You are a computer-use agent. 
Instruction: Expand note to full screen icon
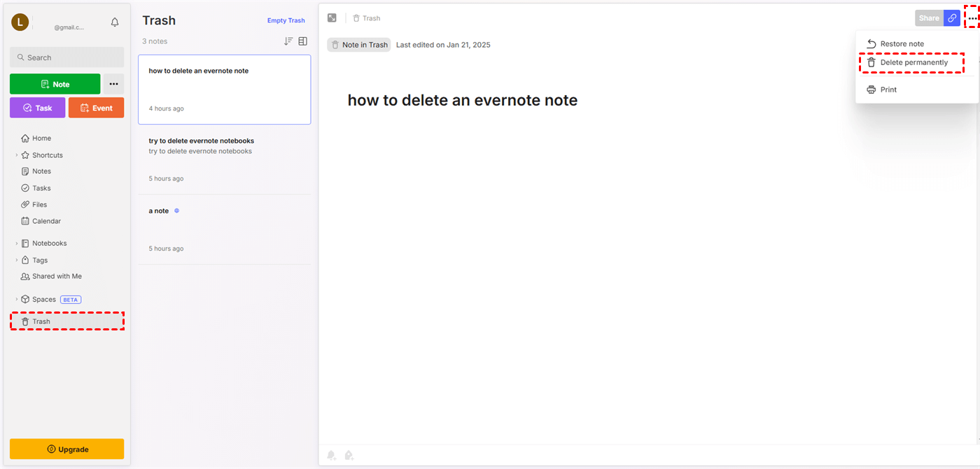pos(332,18)
